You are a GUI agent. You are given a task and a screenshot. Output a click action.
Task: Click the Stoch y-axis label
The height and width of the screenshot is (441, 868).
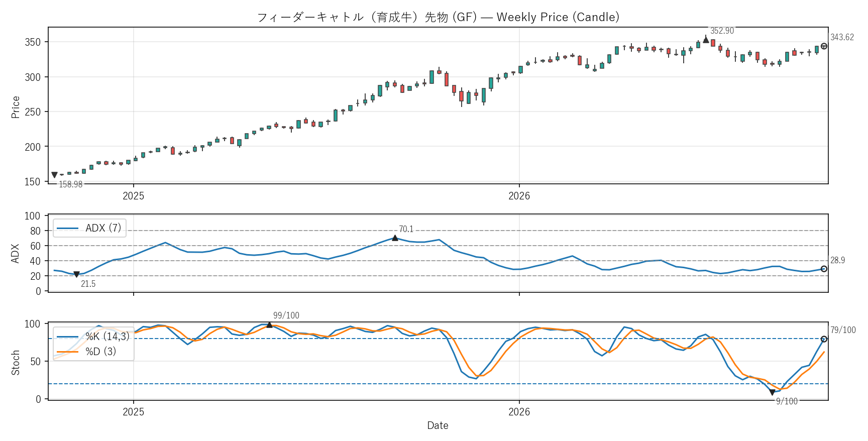tap(16, 363)
